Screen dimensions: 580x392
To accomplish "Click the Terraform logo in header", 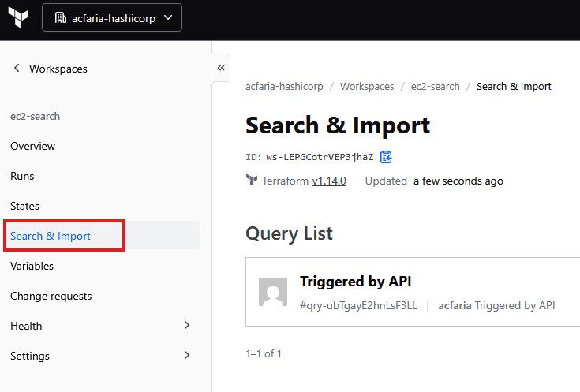I will 17,17.
